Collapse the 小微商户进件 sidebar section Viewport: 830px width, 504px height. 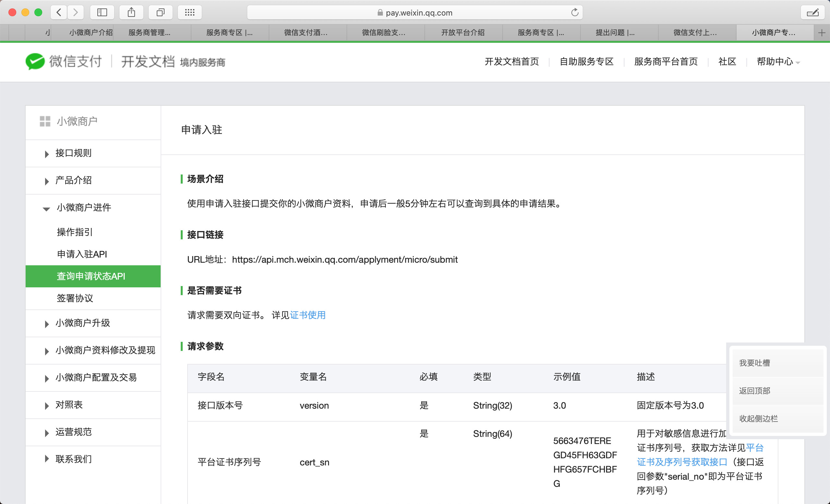(x=83, y=207)
